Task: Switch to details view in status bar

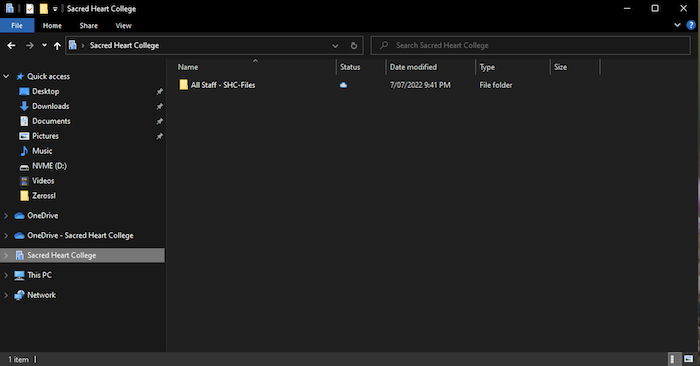Action: pyautogui.click(x=673, y=359)
